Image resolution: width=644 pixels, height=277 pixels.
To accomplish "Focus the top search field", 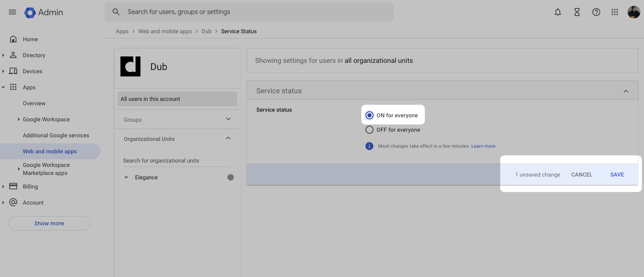I will pos(249,12).
